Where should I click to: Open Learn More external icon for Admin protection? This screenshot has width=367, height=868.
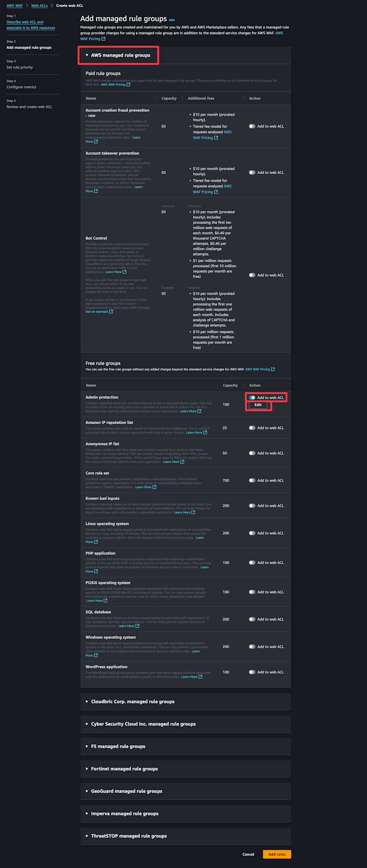(200, 411)
